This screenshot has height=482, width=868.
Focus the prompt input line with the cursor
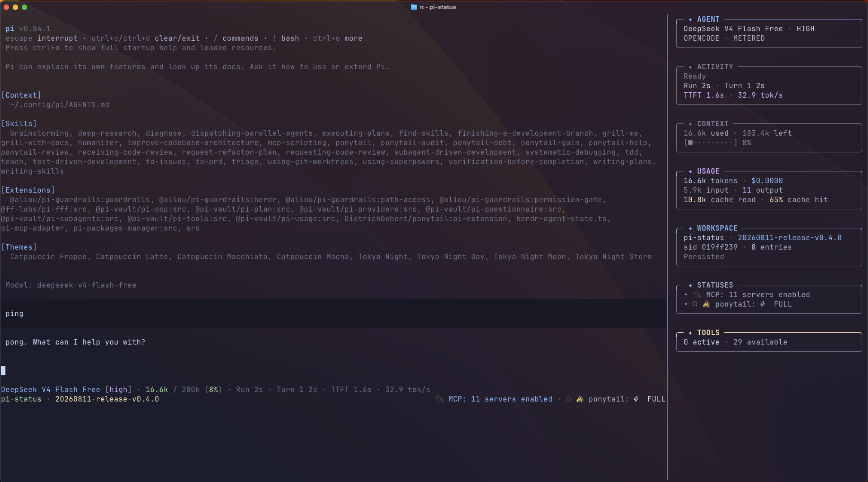point(333,371)
